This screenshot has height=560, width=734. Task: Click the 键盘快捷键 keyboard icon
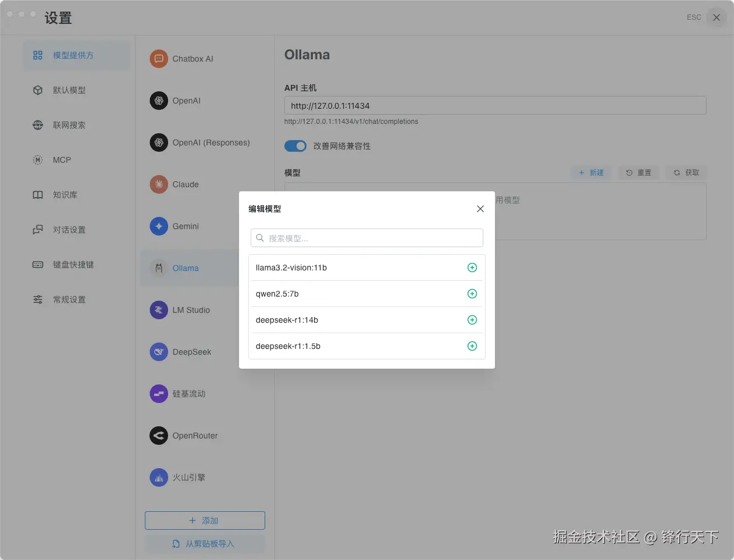click(38, 265)
